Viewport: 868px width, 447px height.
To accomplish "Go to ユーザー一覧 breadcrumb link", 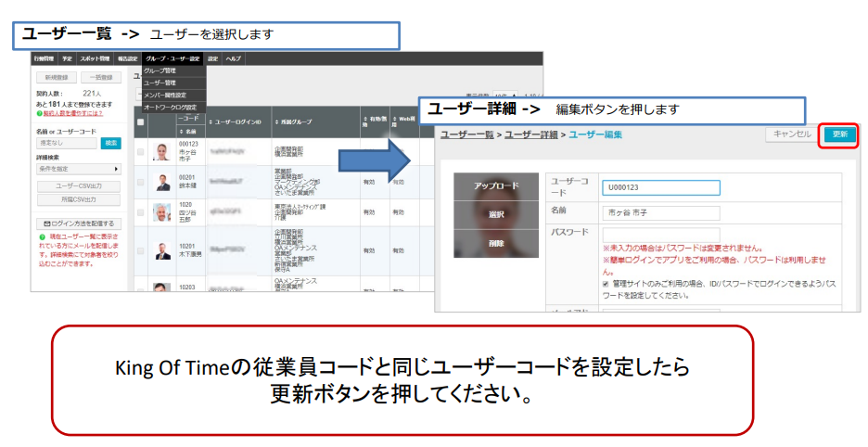I will click(467, 134).
